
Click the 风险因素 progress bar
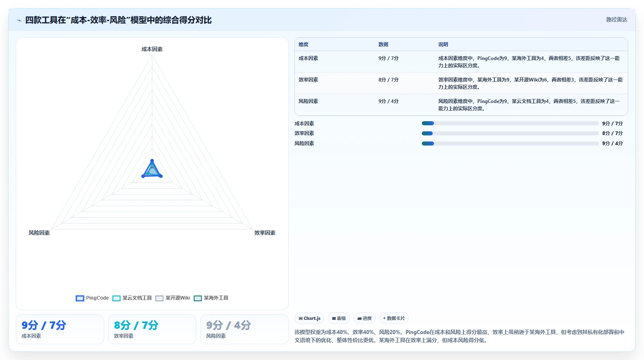pyautogui.click(x=510, y=144)
